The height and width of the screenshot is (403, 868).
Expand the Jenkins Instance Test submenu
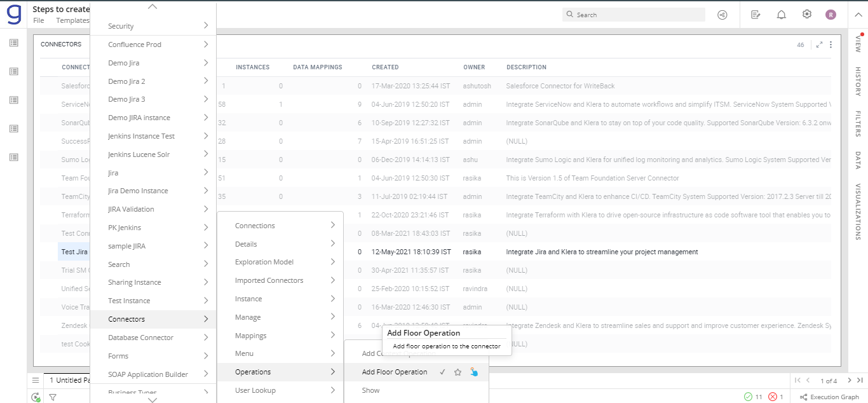[206, 136]
